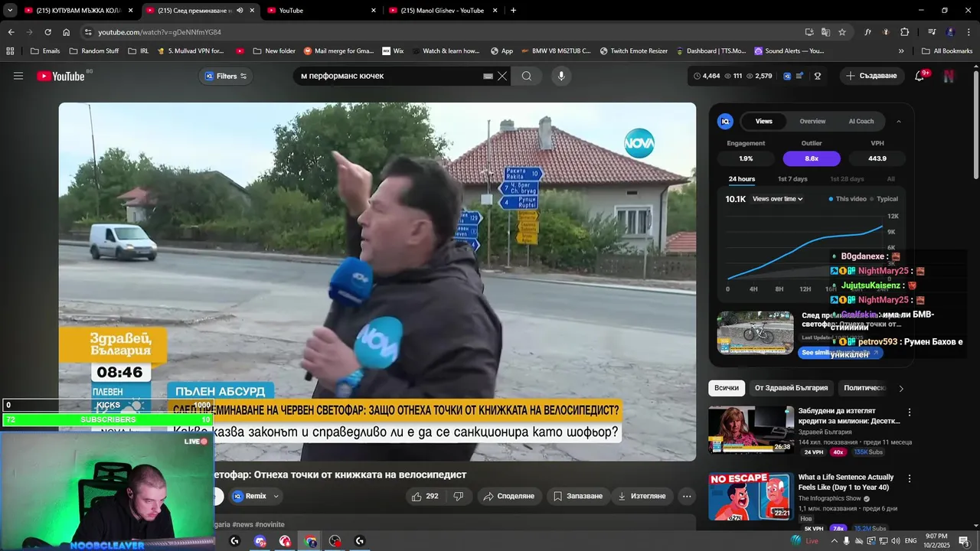Click the Изтегляне download button
Image resolution: width=980 pixels, height=551 pixels.
point(642,496)
